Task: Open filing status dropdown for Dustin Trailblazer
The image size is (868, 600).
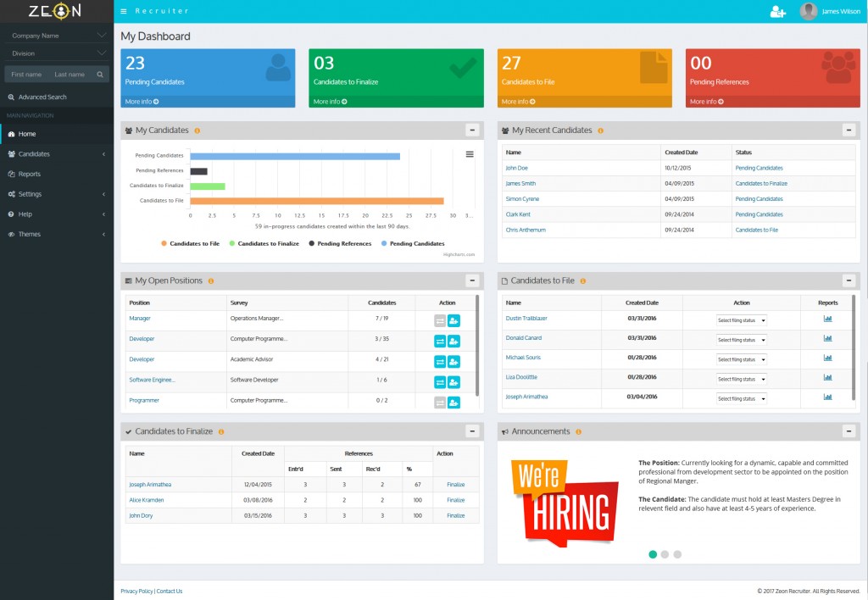Action: tap(742, 320)
